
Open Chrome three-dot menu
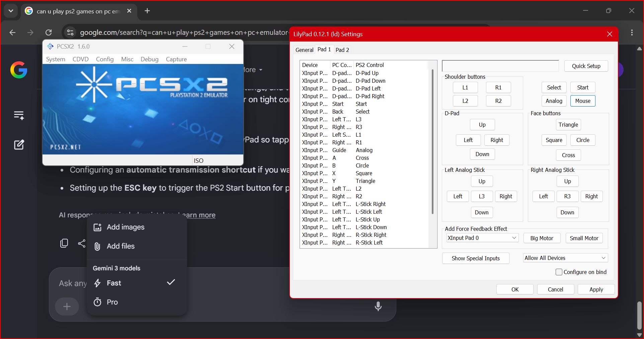click(x=632, y=32)
